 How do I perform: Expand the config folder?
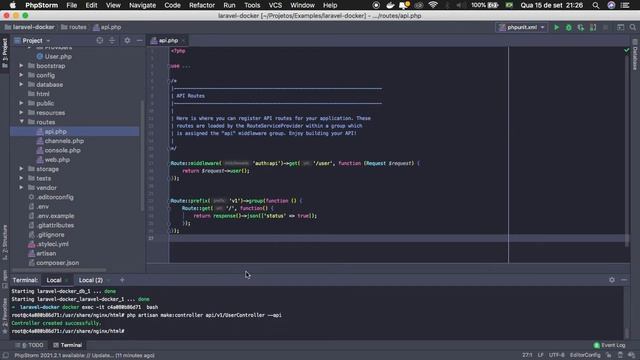21,75
